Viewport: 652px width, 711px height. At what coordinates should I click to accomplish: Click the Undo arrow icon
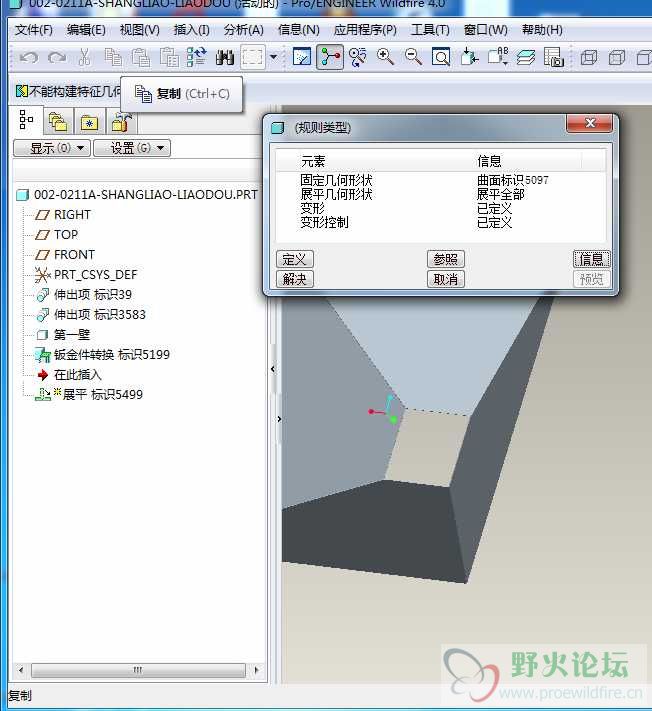pyautogui.click(x=29, y=58)
